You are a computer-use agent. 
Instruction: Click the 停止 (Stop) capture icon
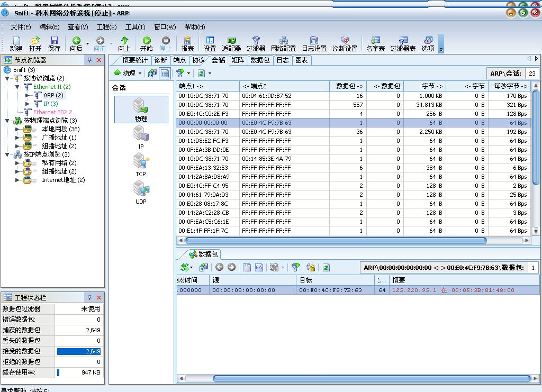point(166,43)
